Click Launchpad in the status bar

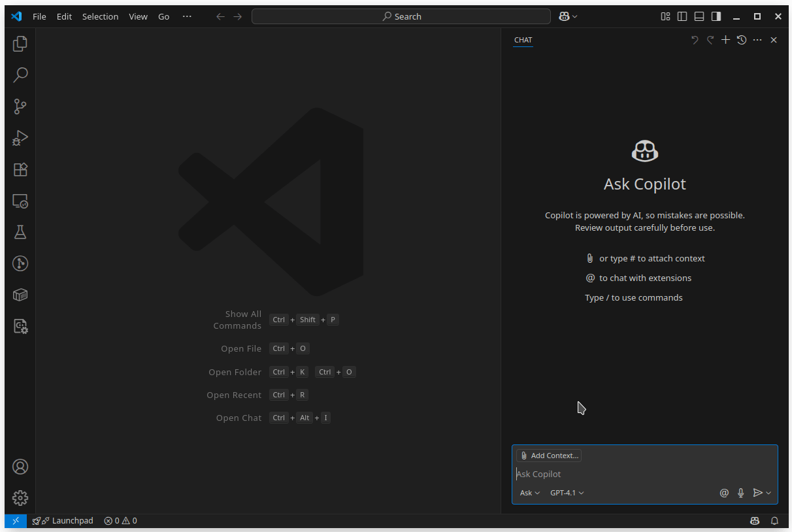pyautogui.click(x=63, y=521)
